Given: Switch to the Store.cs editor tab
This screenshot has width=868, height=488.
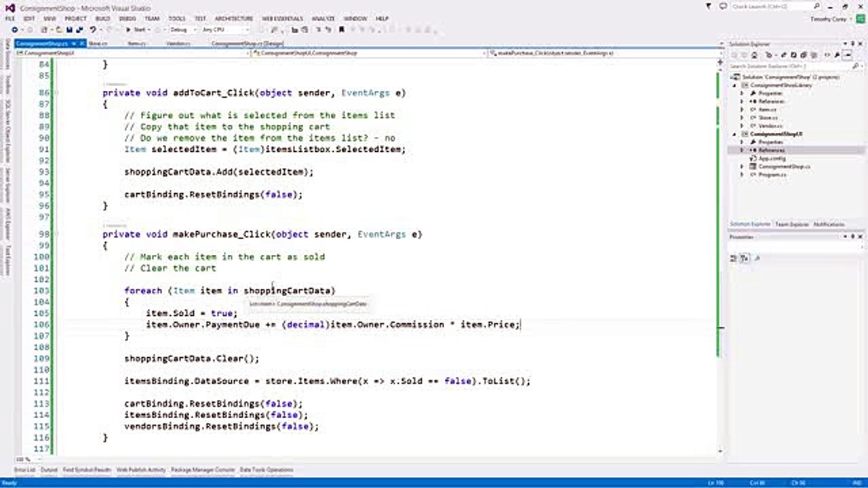Looking at the screenshot, I should (x=98, y=43).
